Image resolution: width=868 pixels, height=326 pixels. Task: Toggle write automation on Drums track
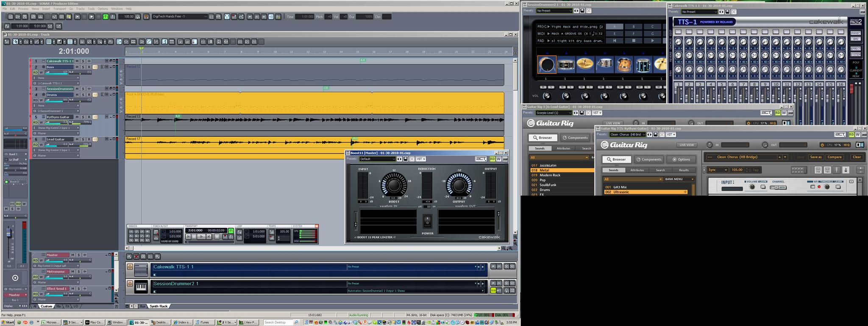pyautogui.click(x=41, y=100)
